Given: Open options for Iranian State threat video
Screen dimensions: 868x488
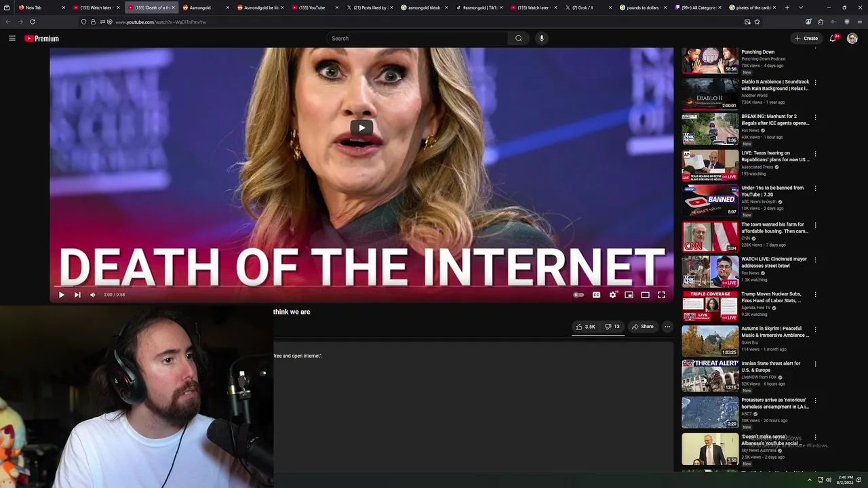Looking at the screenshot, I should (x=815, y=365).
